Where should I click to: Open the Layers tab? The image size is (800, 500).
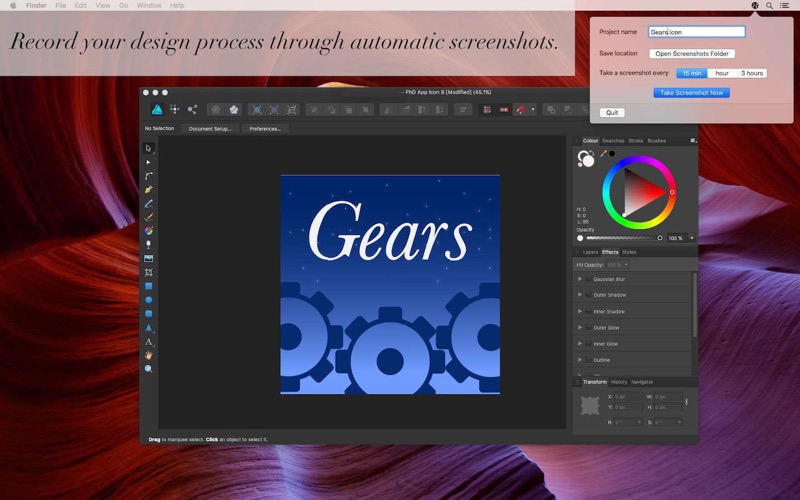[x=590, y=252]
